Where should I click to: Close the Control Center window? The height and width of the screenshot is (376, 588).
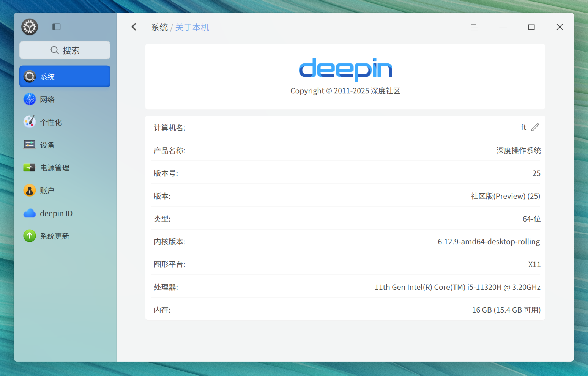(560, 27)
